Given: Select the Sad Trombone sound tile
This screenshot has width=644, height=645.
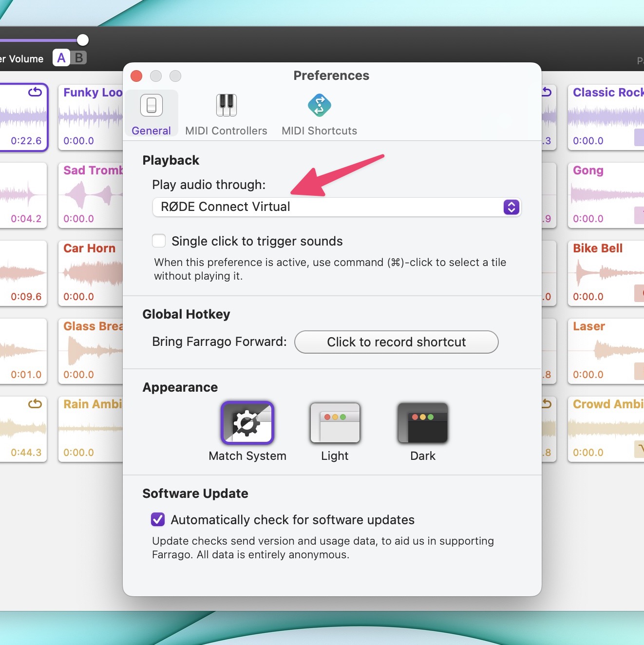Looking at the screenshot, I should click(91, 195).
